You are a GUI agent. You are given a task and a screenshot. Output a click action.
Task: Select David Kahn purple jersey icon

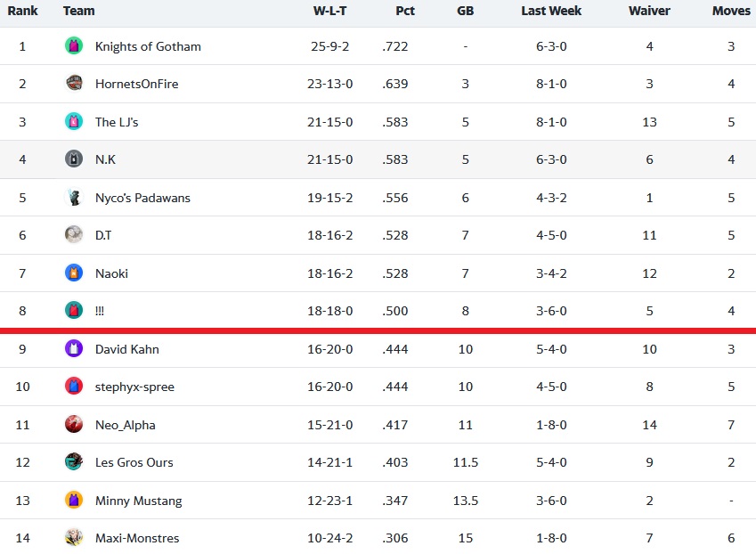[x=74, y=348]
